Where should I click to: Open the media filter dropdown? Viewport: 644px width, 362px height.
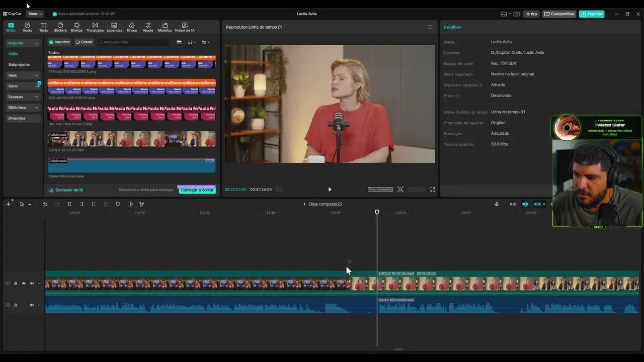(205, 42)
